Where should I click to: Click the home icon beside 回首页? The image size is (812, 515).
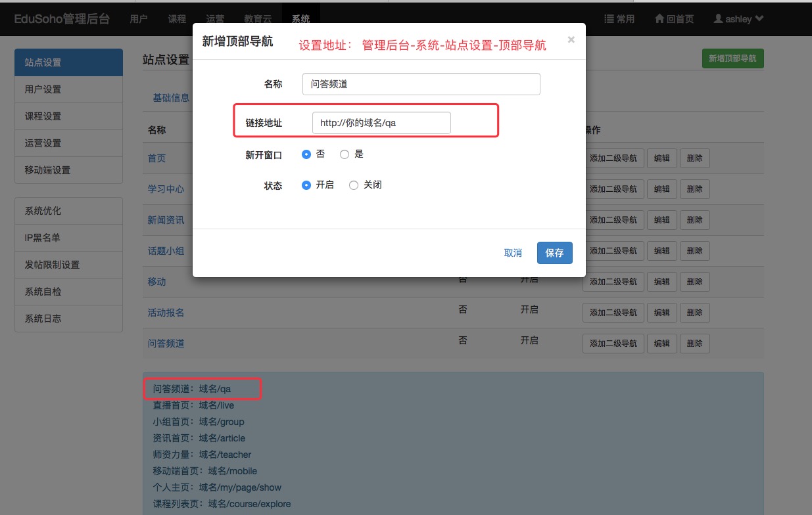pyautogui.click(x=659, y=19)
